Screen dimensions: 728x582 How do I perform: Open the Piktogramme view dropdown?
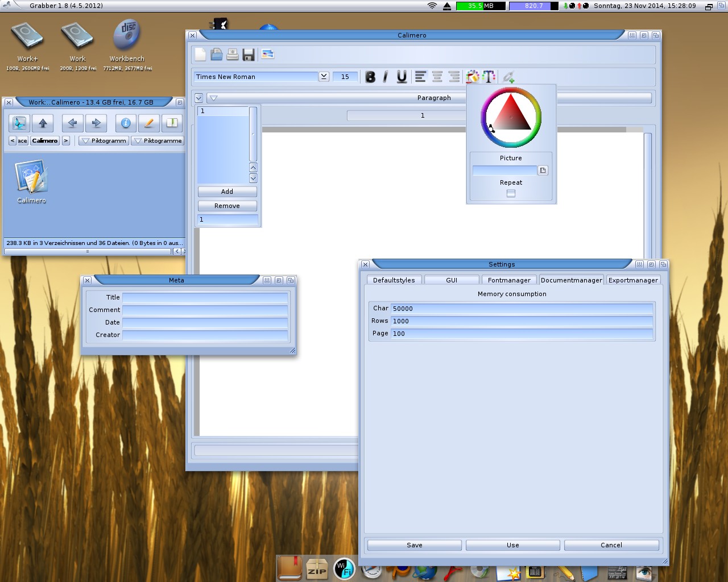coord(158,140)
